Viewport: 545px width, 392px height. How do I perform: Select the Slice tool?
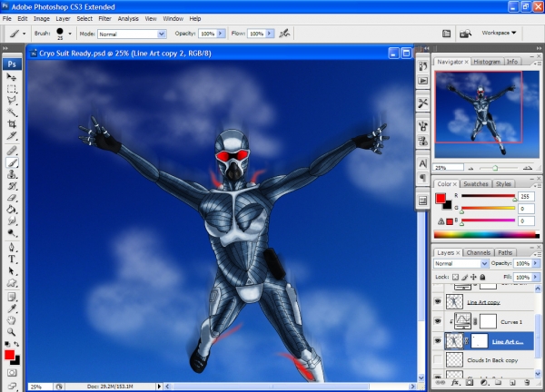pyautogui.click(x=12, y=135)
